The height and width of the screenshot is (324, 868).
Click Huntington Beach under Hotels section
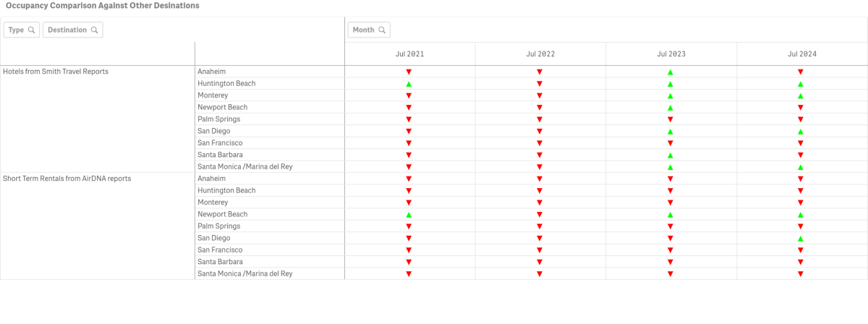(x=226, y=83)
